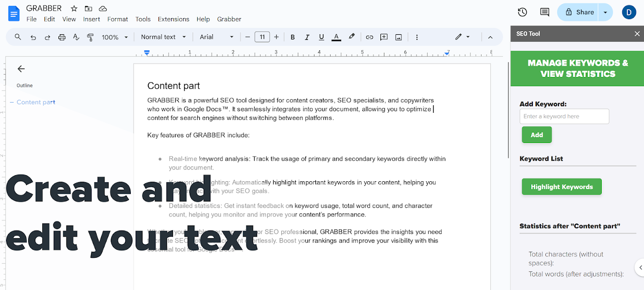
Task: Open the Normal text style dropdown
Action: (x=164, y=37)
